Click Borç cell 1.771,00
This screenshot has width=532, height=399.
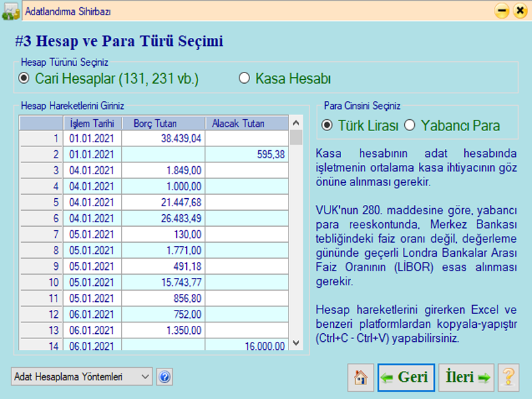[x=163, y=251]
